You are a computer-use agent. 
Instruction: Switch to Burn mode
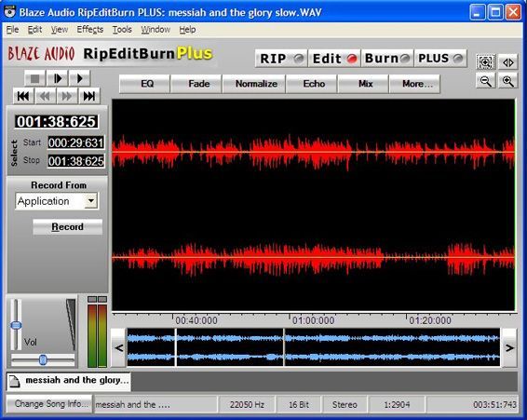pyautogui.click(x=387, y=59)
